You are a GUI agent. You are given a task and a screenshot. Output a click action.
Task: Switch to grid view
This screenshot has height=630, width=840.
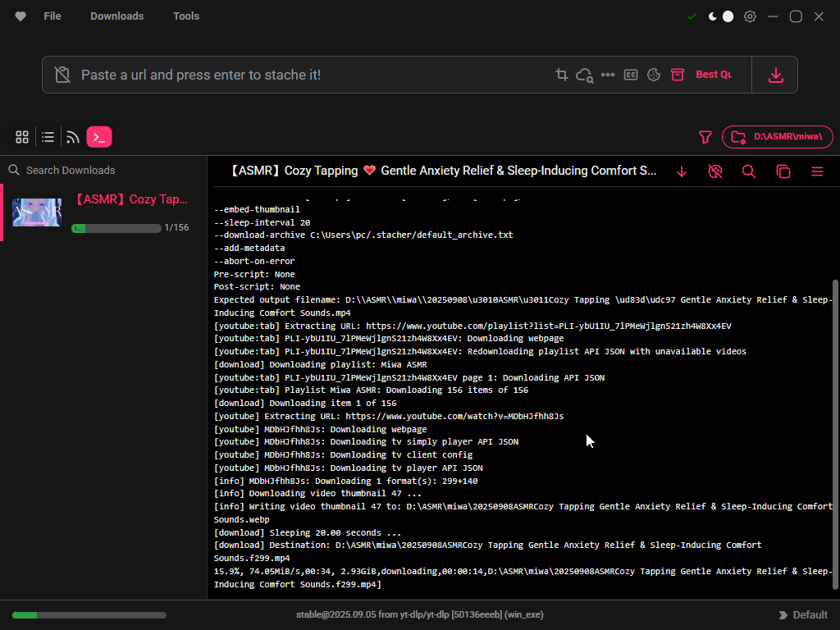tap(22, 137)
